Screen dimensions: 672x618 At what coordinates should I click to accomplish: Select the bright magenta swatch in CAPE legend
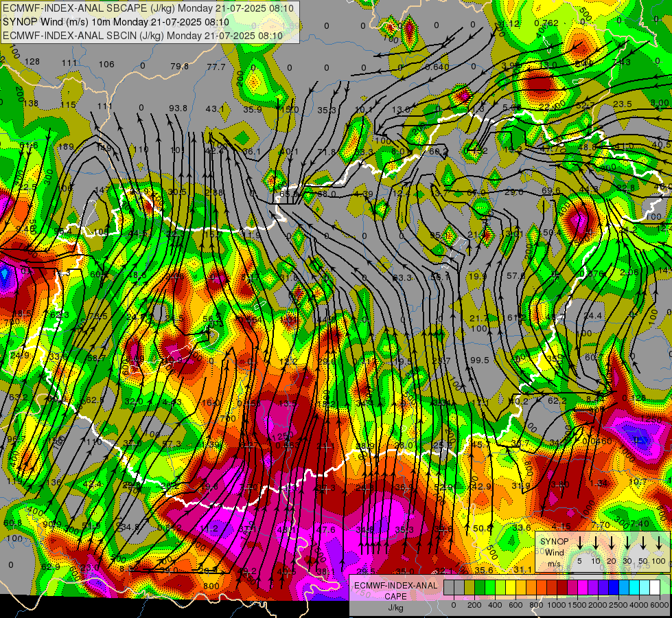click(x=583, y=588)
